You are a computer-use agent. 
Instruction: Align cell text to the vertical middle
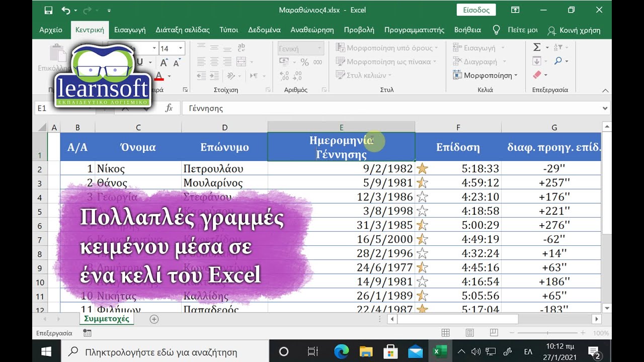[x=215, y=48]
